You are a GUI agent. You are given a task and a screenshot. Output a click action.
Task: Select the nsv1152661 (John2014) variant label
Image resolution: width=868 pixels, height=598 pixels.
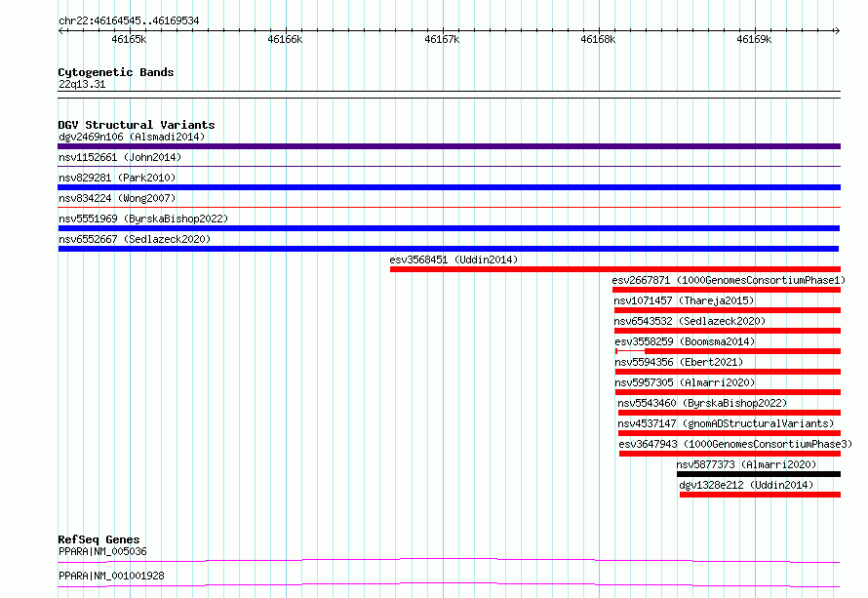(120, 157)
